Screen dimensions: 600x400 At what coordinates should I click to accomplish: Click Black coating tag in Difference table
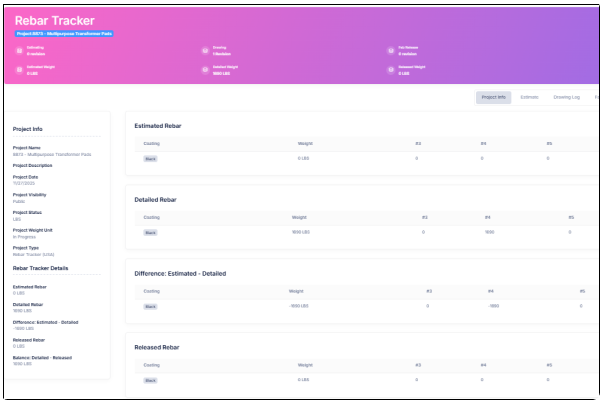point(150,306)
